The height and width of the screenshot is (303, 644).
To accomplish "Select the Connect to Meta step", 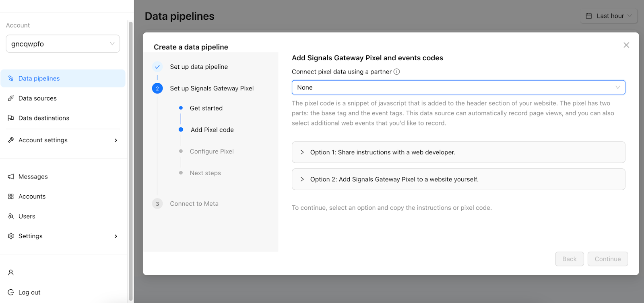I will 194,204.
